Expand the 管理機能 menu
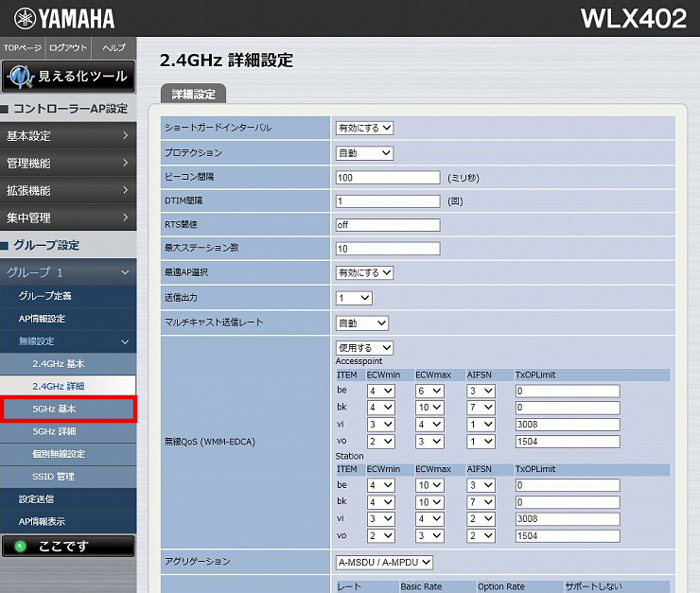700x593 pixels. point(68,163)
